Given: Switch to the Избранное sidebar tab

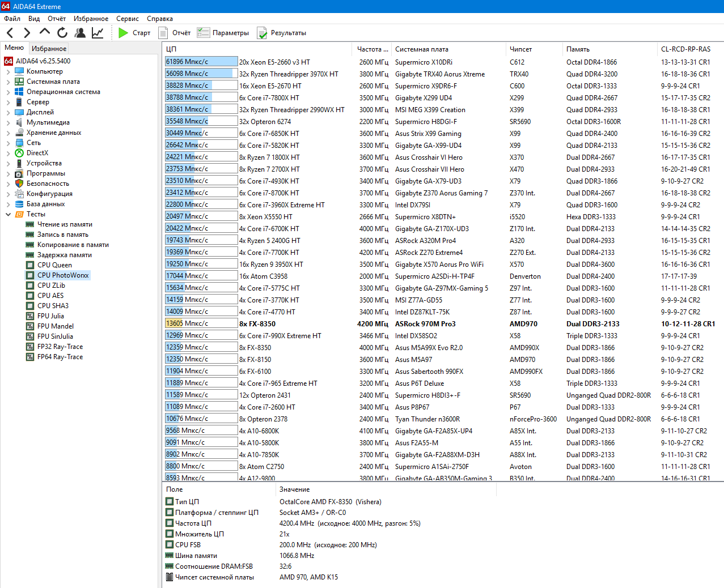Looking at the screenshot, I should (49, 49).
